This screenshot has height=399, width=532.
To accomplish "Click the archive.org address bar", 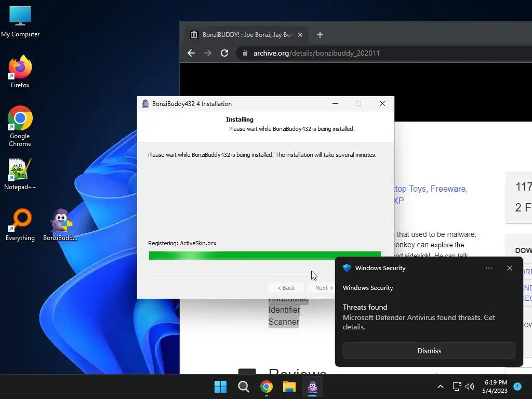I will [385, 53].
